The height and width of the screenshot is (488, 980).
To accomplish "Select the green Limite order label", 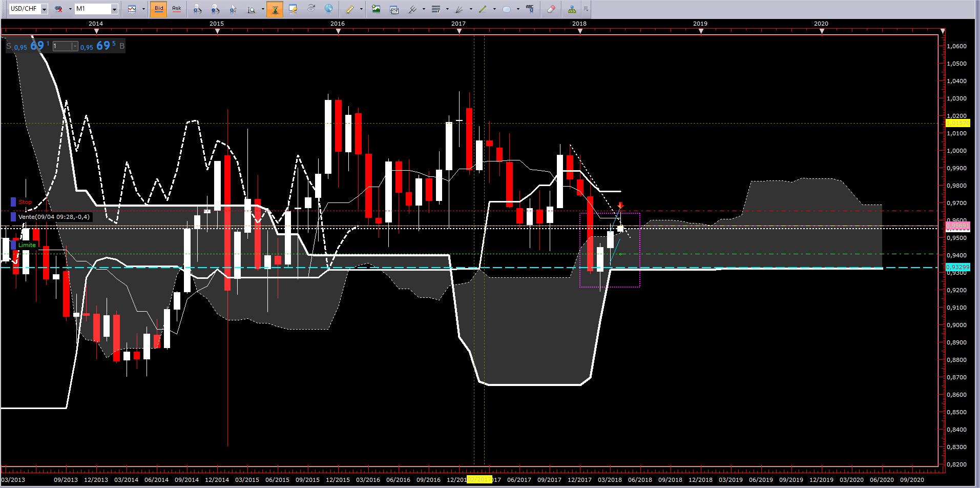I will 27,245.
